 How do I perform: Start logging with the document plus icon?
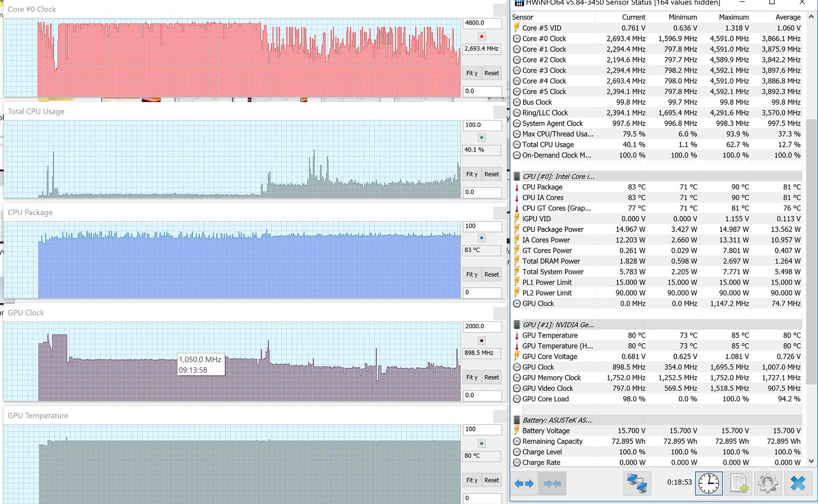click(739, 483)
